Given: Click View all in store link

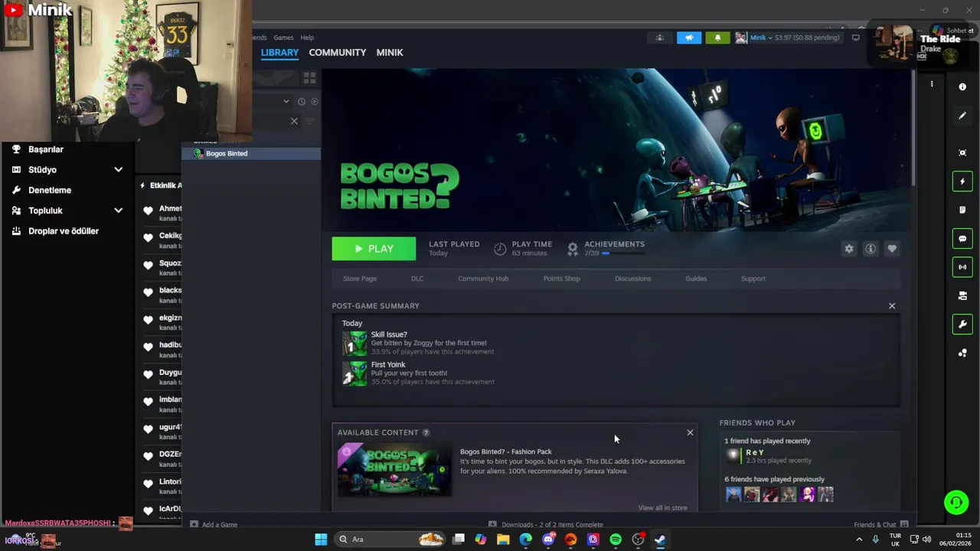Looking at the screenshot, I should pos(663,508).
